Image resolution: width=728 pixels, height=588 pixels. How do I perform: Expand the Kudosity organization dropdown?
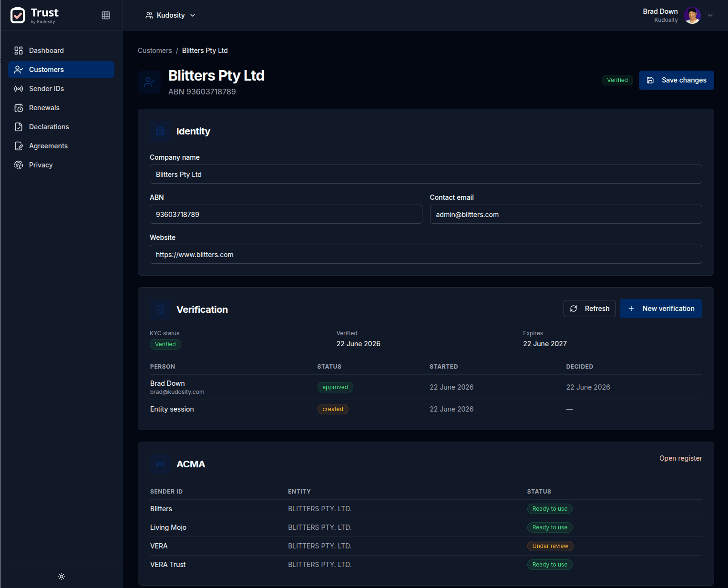pos(170,15)
